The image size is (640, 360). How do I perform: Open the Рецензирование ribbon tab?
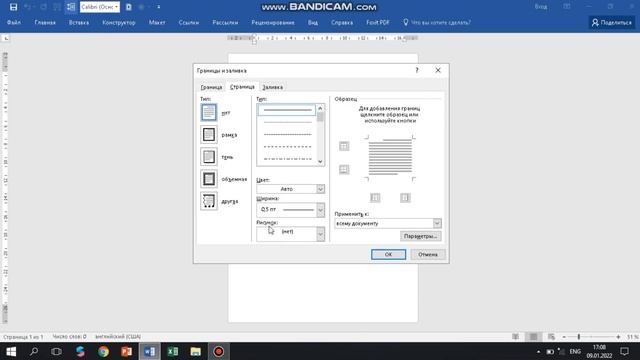(x=273, y=22)
